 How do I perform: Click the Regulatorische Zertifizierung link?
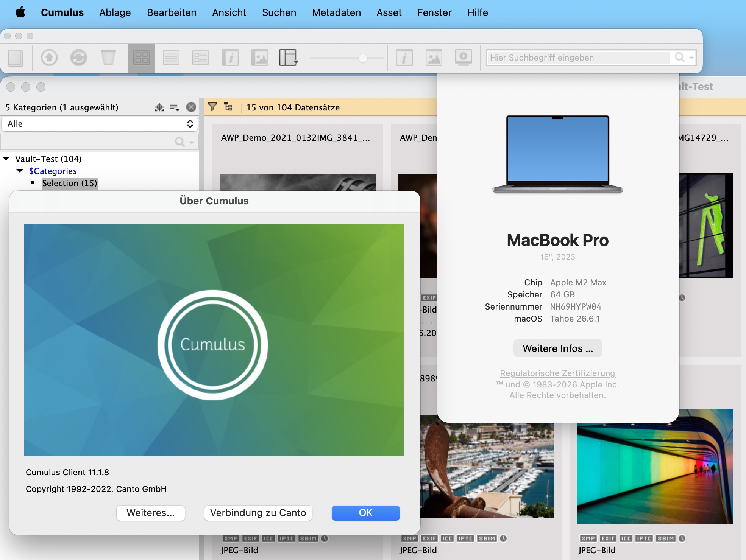557,373
